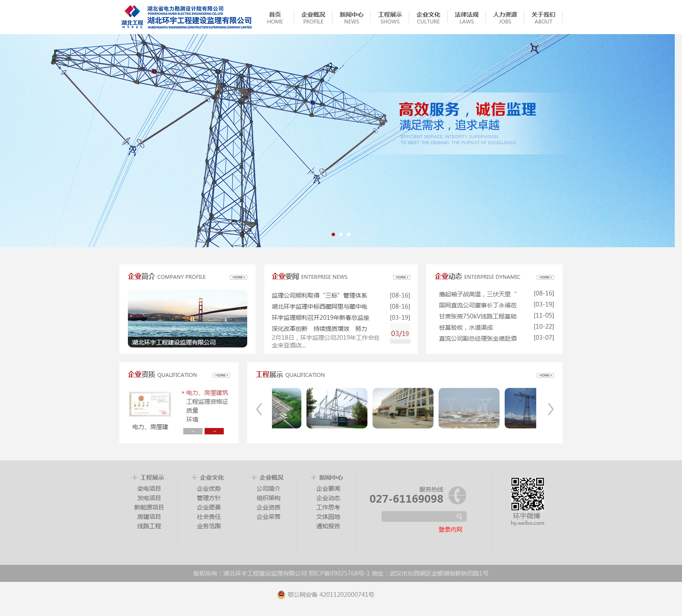Screen dimensions: 682x616
Task: Open the 变电项目 footer link
Action: click(x=149, y=489)
